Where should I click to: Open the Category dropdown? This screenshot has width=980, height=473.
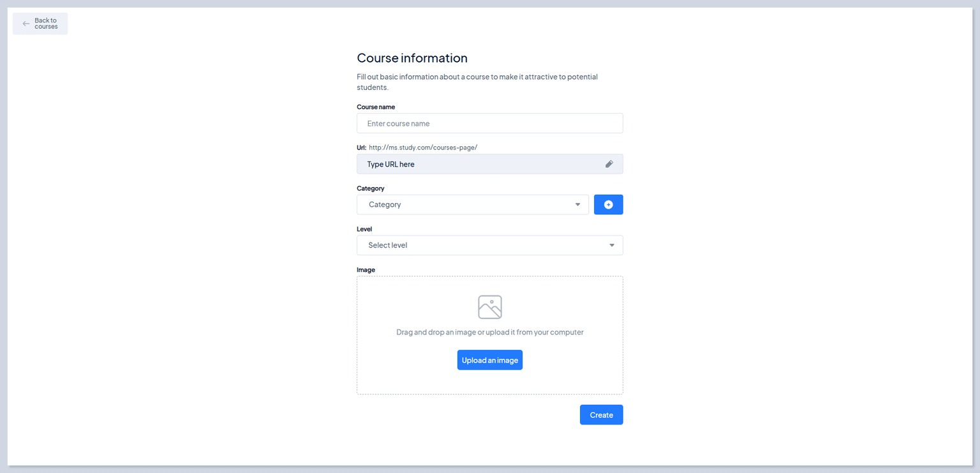point(472,204)
